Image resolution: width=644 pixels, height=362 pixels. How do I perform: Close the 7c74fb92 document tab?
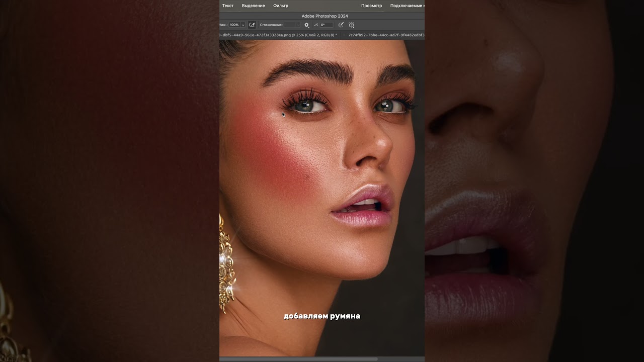click(344, 35)
